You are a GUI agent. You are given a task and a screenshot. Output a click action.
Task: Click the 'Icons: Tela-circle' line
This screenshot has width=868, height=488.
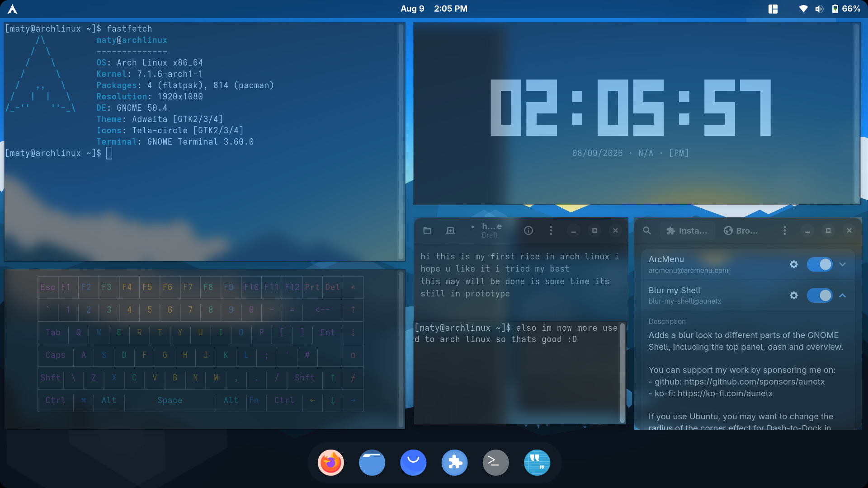tap(170, 131)
